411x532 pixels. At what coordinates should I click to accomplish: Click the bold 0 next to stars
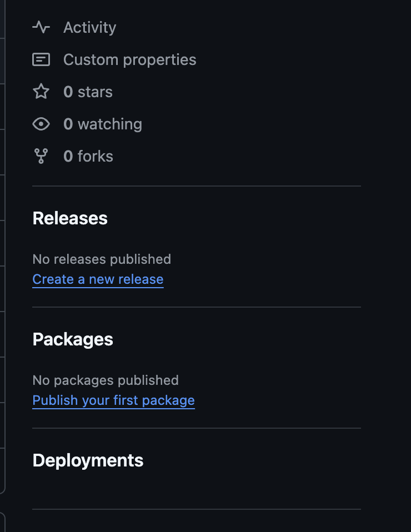(68, 92)
